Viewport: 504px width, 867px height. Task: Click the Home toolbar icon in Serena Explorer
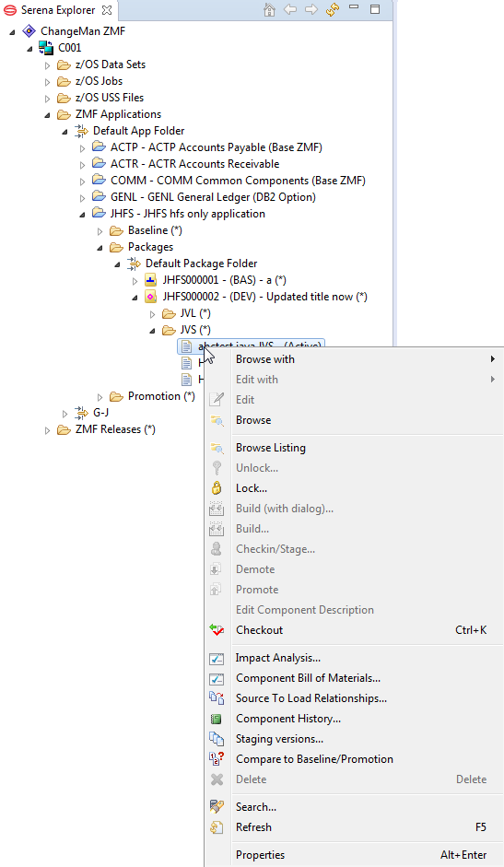[x=269, y=9]
